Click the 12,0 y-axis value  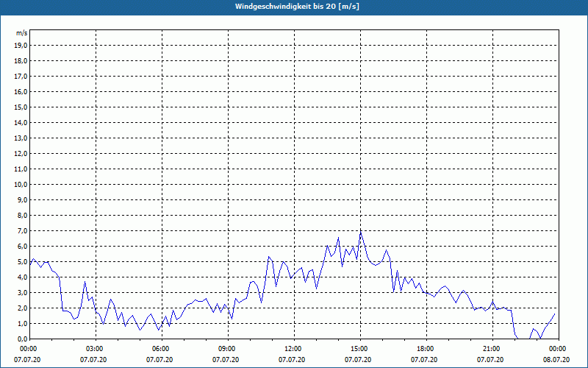21,154
